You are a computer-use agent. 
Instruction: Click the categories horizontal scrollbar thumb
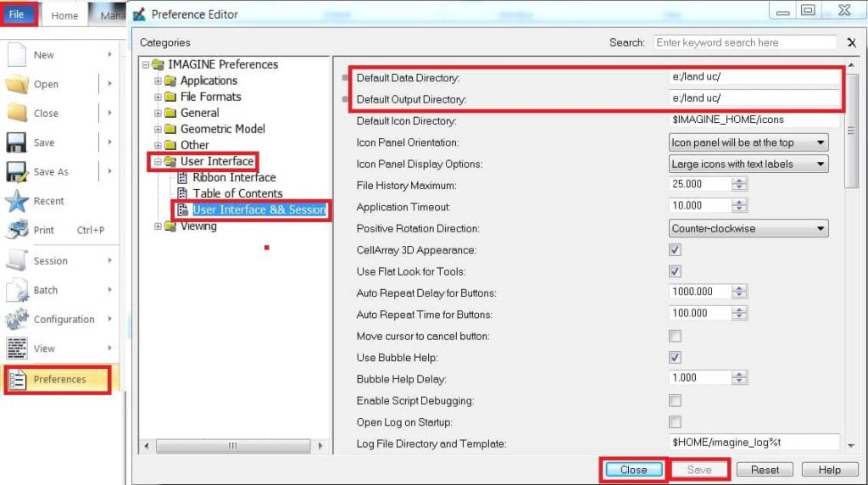tap(233, 446)
